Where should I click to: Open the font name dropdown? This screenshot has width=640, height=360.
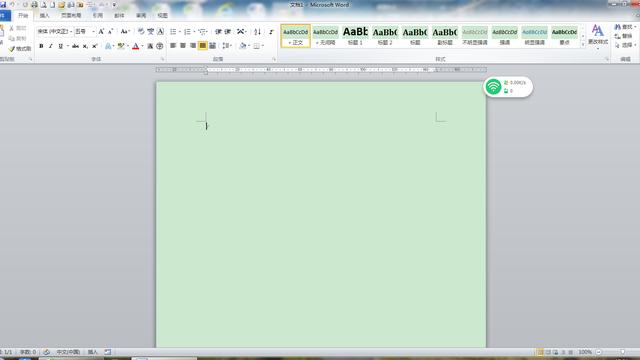[x=71, y=31]
